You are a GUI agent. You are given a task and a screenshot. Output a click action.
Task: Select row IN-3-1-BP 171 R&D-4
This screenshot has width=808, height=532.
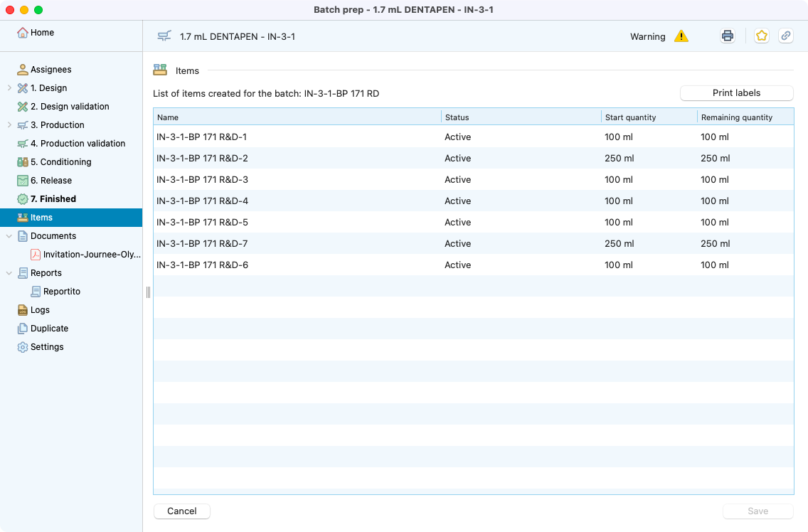(x=474, y=201)
